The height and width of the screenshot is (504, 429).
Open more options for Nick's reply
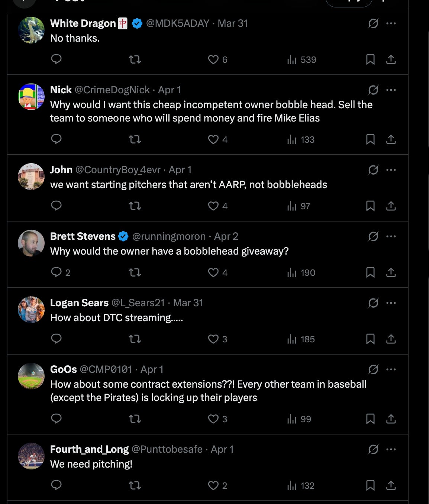coord(391,90)
